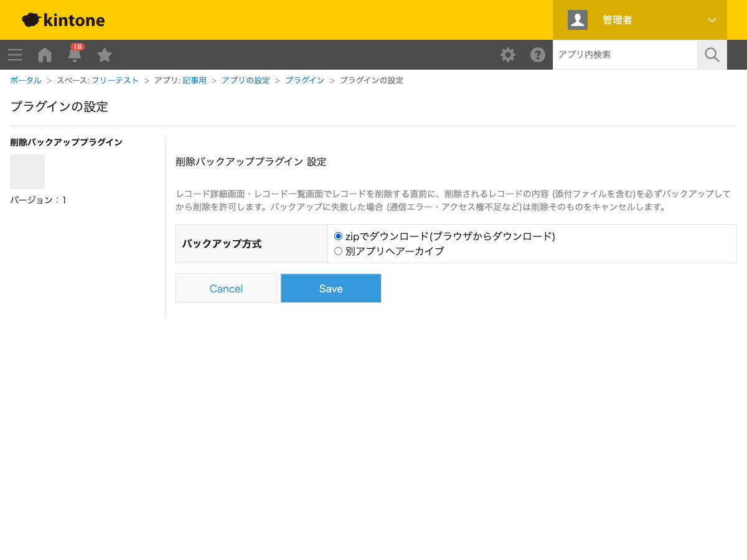Open the フリーテスト space breadcrumb link

[x=115, y=81]
